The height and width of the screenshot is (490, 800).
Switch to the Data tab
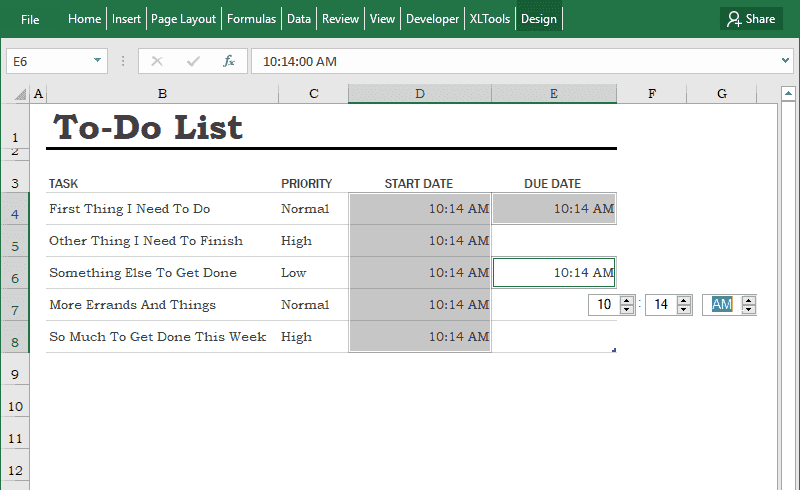pyautogui.click(x=298, y=19)
